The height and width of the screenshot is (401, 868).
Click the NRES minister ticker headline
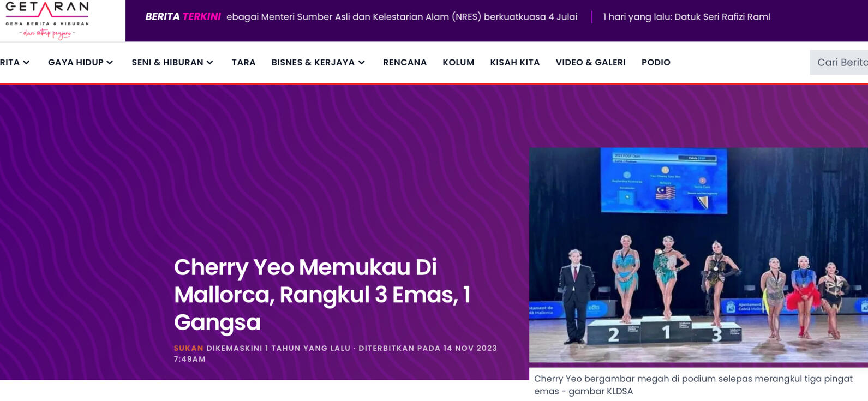[x=402, y=17]
